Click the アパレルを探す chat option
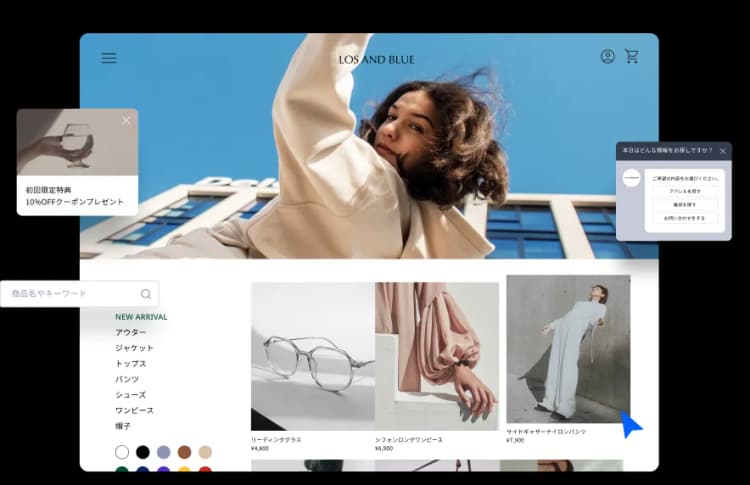The height and width of the screenshot is (485, 750). [684, 191]
